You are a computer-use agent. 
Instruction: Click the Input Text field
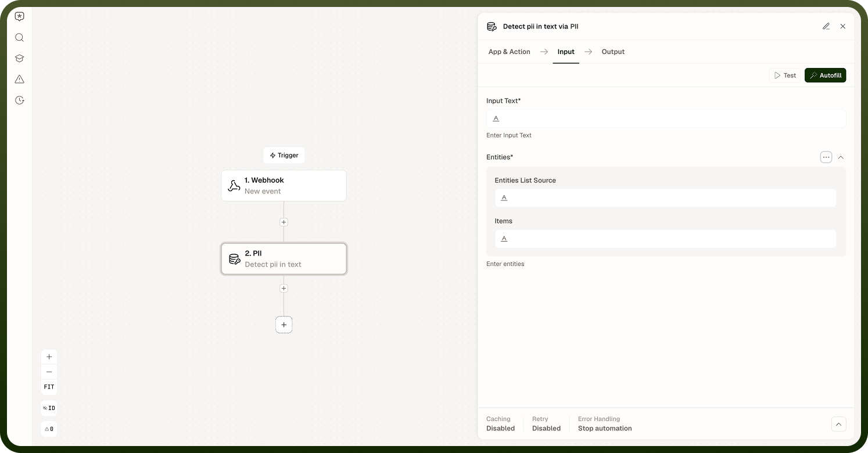click(x=666, y=118)
